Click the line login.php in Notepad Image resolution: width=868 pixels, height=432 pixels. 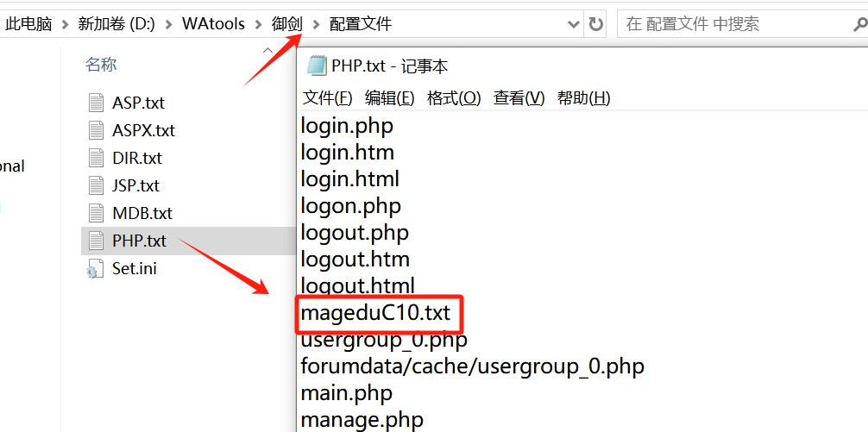(347, 126)
